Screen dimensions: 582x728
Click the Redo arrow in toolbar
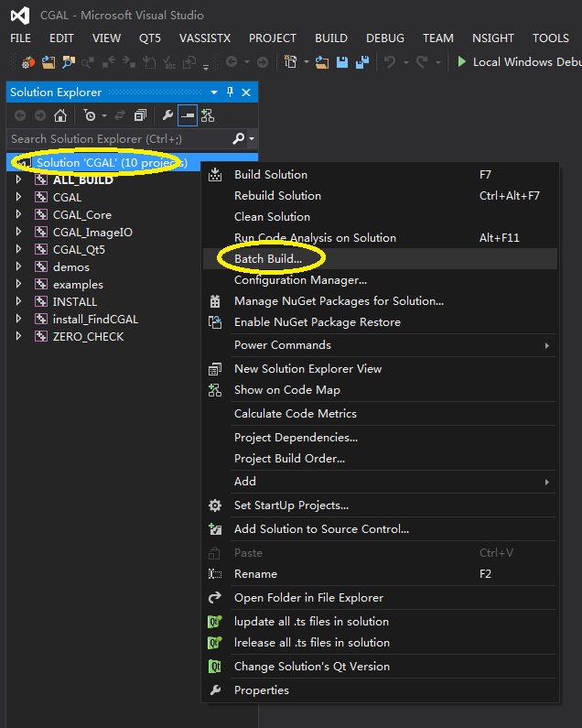coord(422,61)
